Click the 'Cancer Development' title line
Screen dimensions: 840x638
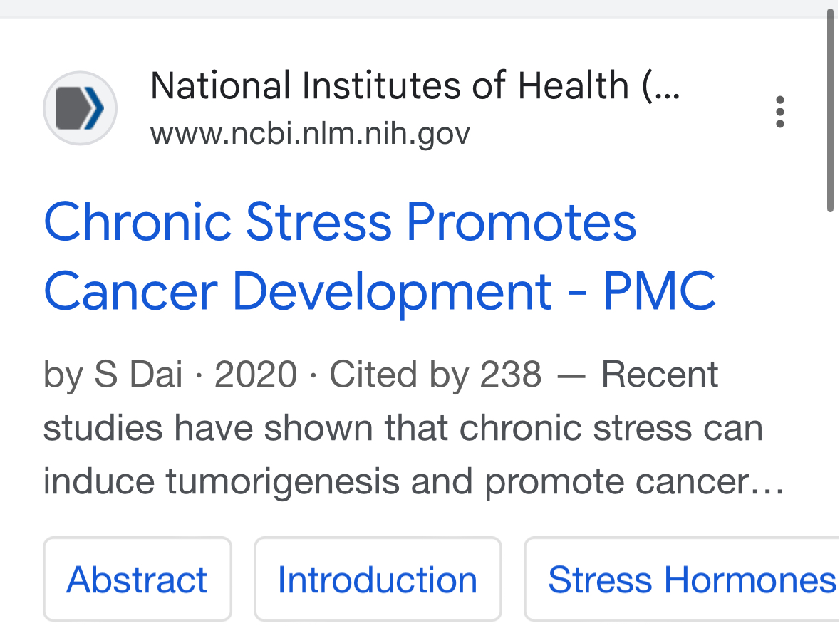297,291
